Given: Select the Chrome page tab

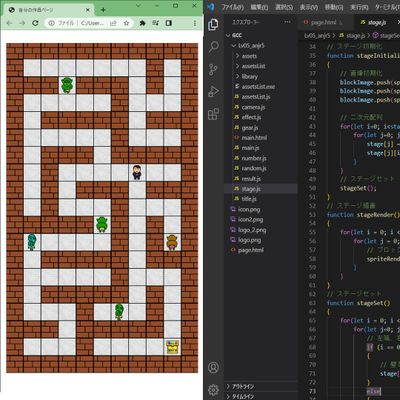Looking at the screenshot, I should [49, 10].
